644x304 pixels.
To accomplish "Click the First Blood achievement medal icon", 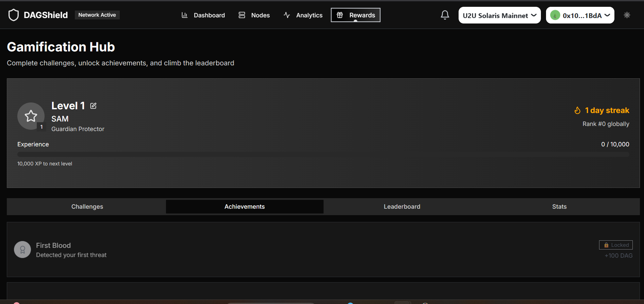I will 22,250.
